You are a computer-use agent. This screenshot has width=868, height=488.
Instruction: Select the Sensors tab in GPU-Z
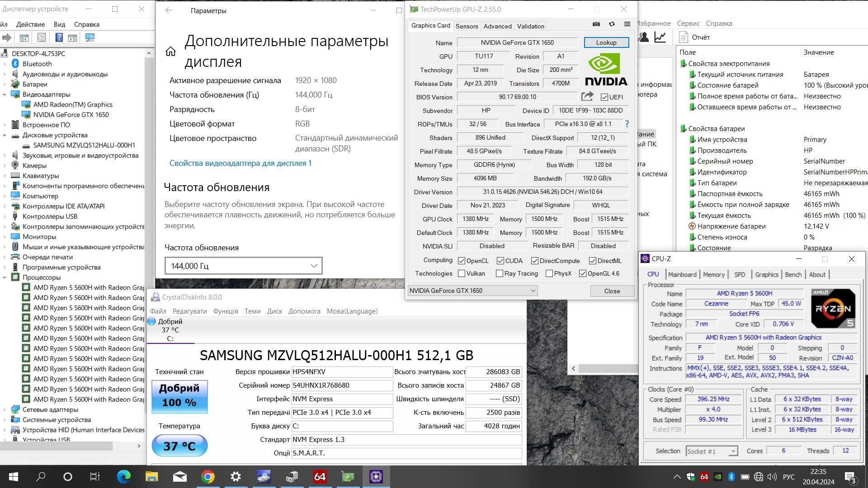466,26
